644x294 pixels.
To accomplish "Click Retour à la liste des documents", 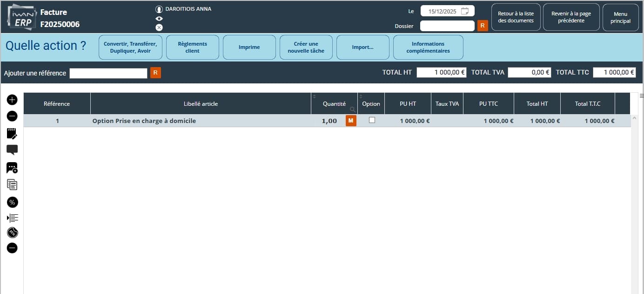I will point(516,17).
